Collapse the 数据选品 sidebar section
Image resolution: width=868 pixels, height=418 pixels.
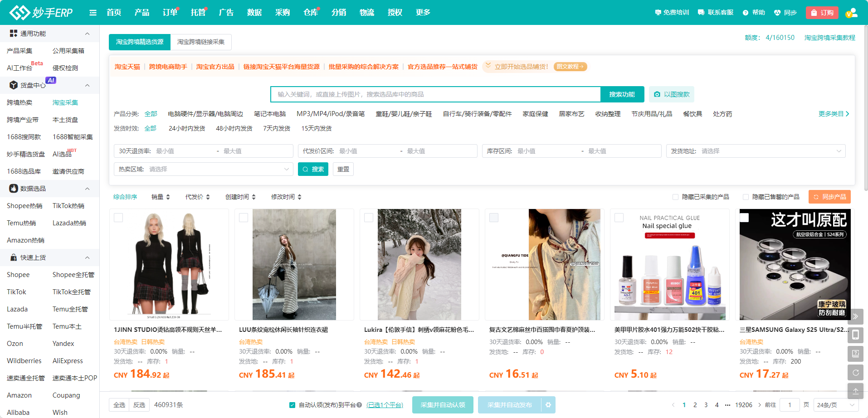(x=88, y=189)
